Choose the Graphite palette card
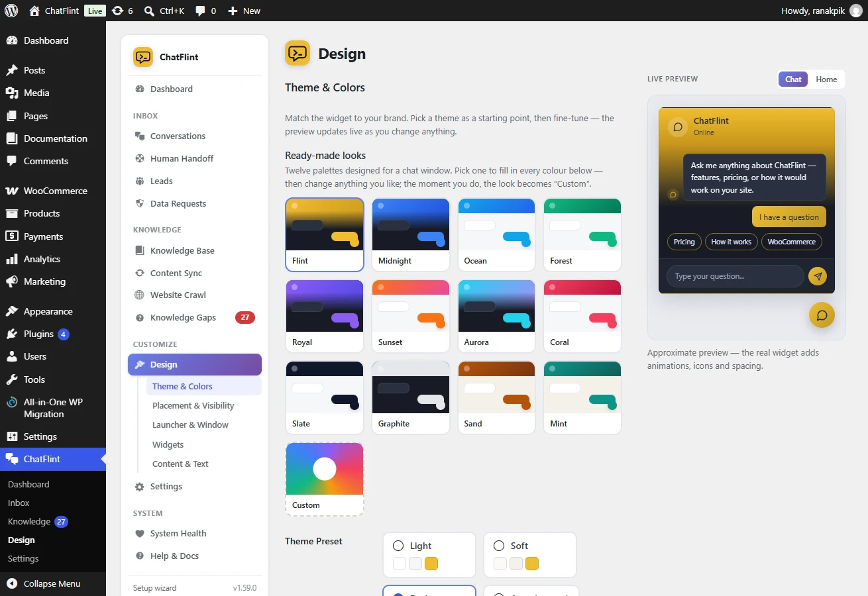Screen dimensions: 868x596 (410, 398)
